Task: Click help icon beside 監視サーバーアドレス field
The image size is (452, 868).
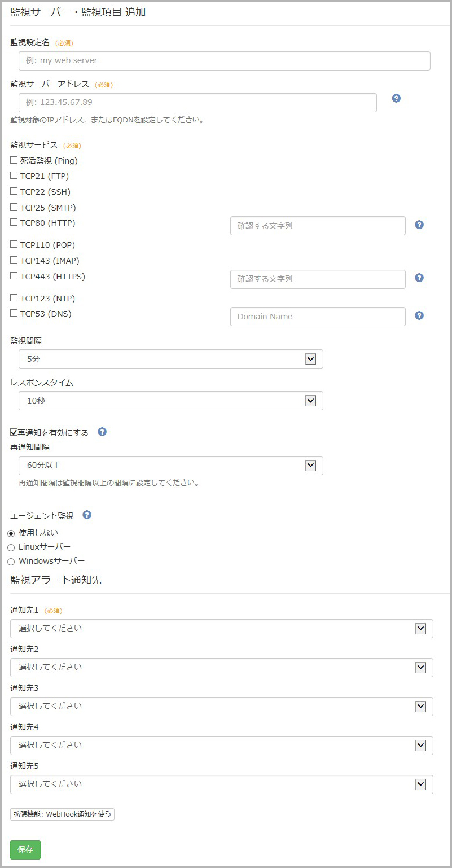Action: (396, 98)
